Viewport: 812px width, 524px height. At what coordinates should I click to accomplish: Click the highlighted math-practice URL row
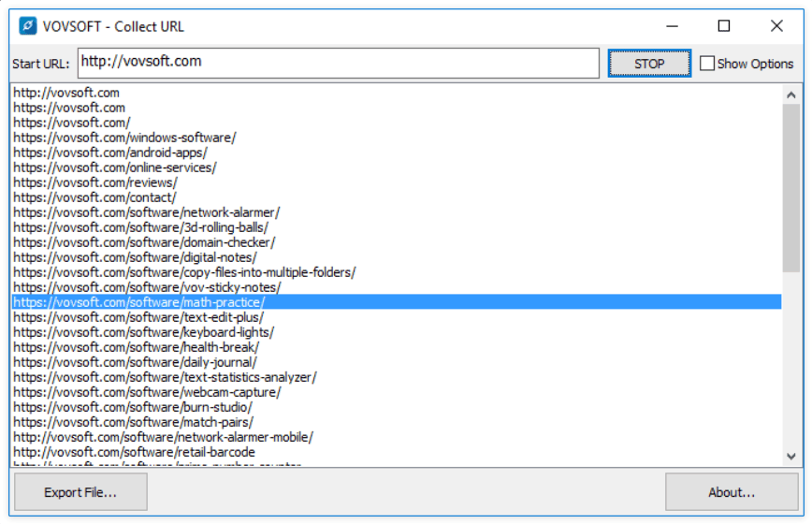pyautogui.click(x=397, y=302)
